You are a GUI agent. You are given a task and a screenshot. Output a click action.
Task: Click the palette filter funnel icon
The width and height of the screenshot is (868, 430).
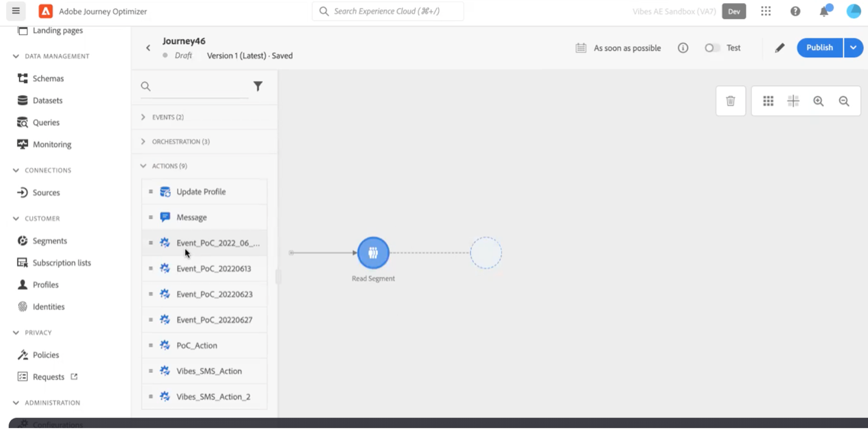pos(258,86)
